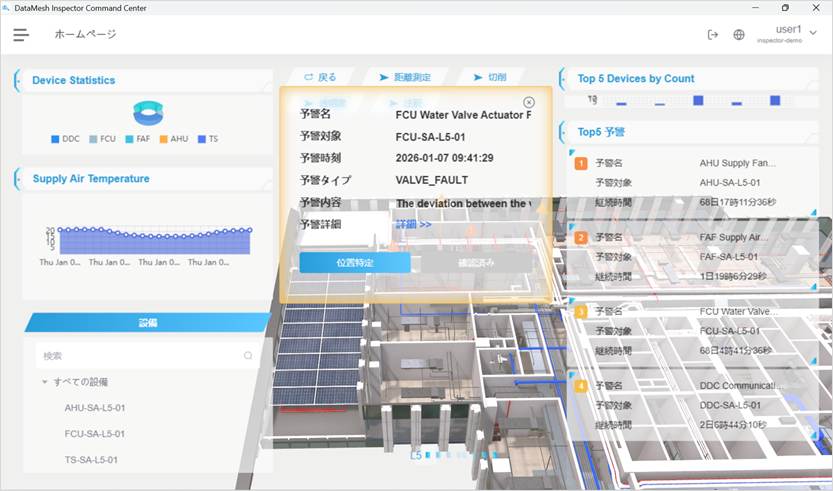The width and height of the screenshot is (833, 491).
Task: Toggle the FAF legend entry
Action: [x=137, y=139]
